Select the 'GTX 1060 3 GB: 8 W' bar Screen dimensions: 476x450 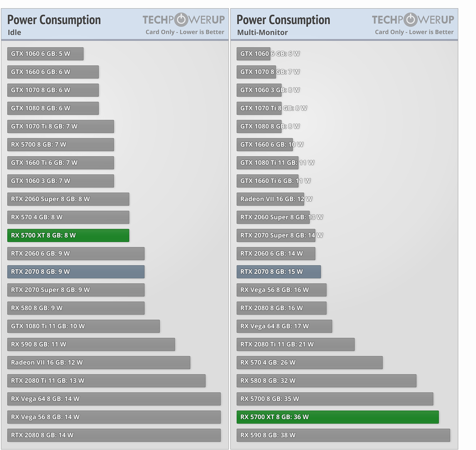[x=259, y=90]
